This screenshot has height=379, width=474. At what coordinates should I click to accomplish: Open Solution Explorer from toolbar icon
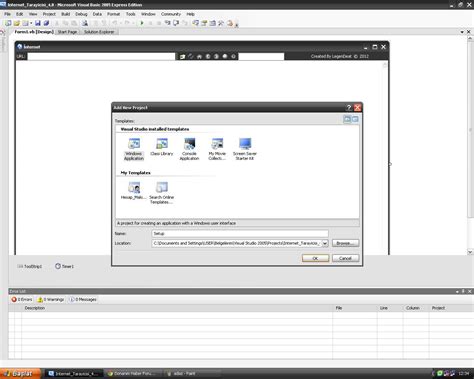(x=196, y=23)
